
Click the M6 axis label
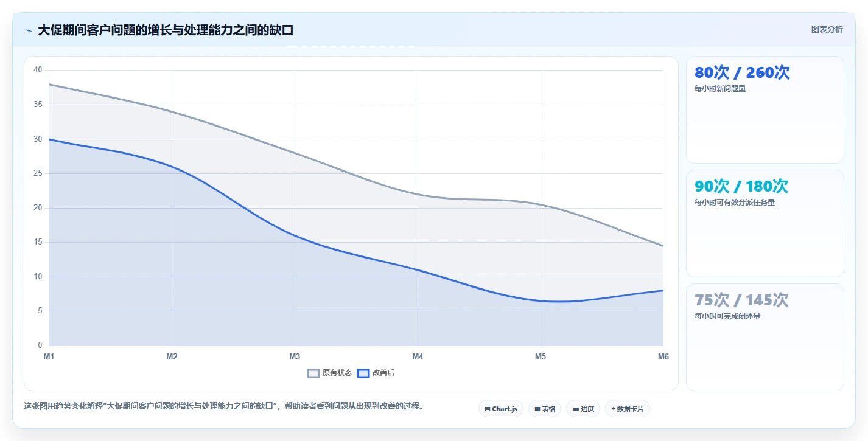pyautogui.click(x=663, y=356)
